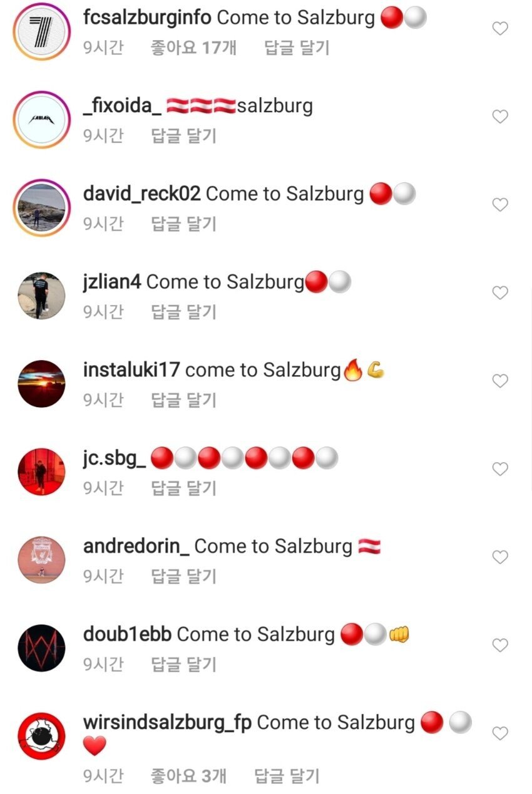Reply to wirsindsalzburg_fp's comment
This screenshot has height=794, width=532.
pos(287,776)
